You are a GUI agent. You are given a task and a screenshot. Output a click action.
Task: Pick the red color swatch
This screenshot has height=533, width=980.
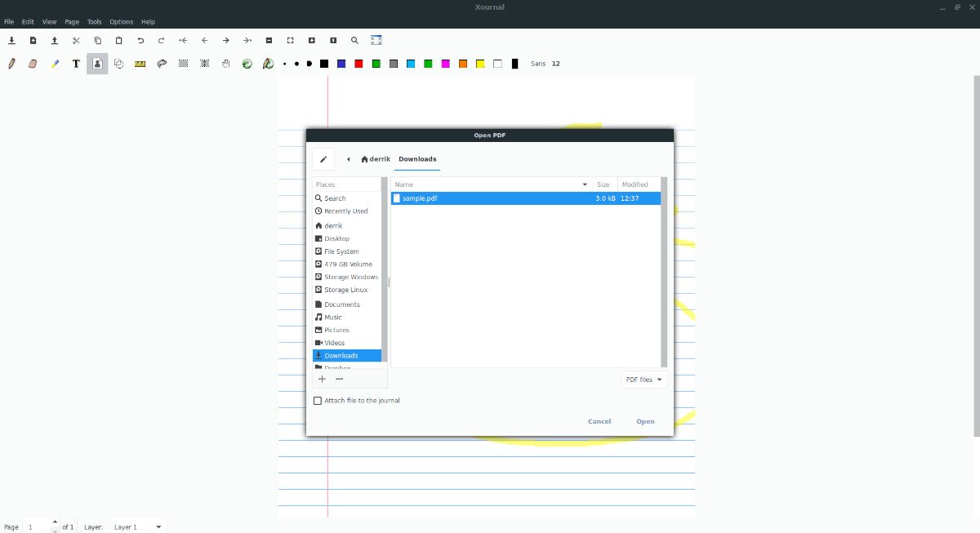(359, 64)
